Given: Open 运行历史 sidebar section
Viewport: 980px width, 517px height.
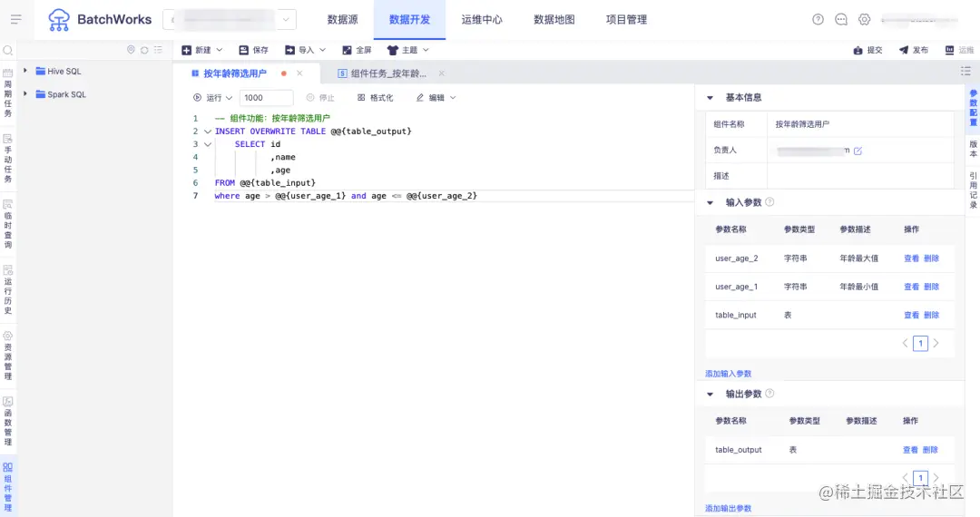Looking at the screenshot, I should 8,289.
